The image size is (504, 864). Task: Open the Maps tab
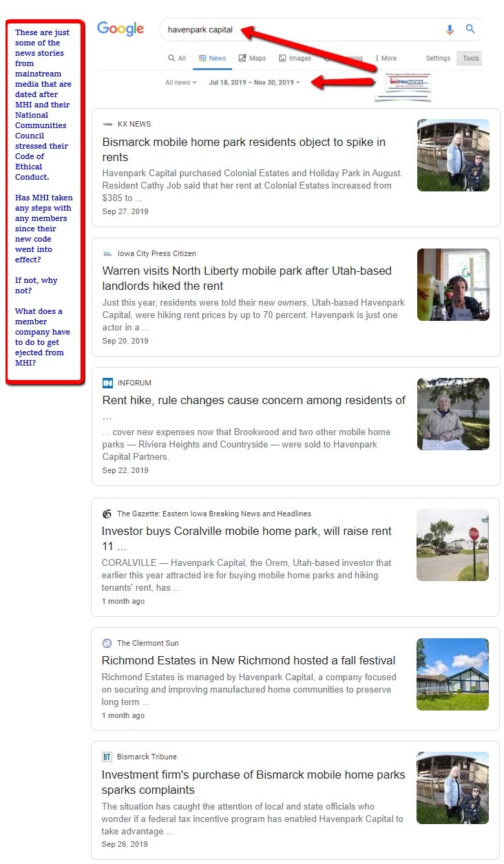(252, 59)
